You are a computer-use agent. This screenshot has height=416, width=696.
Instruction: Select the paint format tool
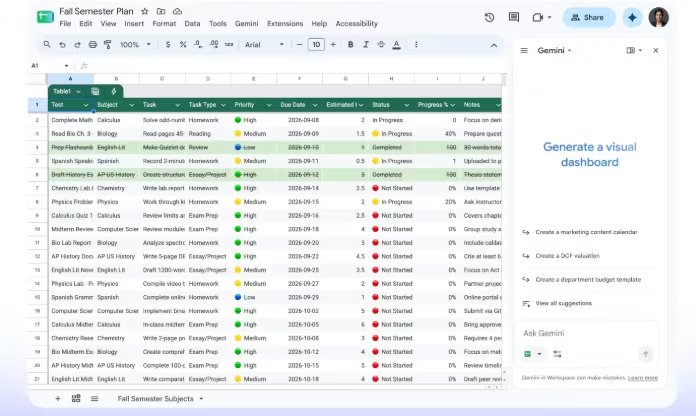point(107,44)
